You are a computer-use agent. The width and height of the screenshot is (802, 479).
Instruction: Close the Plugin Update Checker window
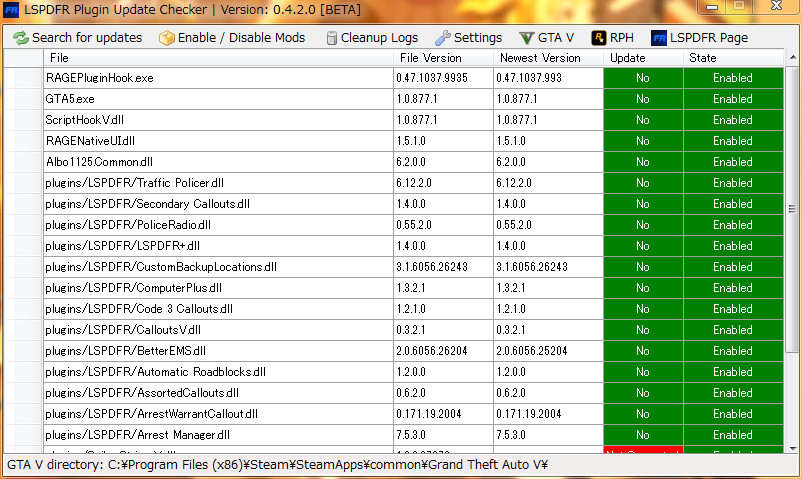click(776, 6)
